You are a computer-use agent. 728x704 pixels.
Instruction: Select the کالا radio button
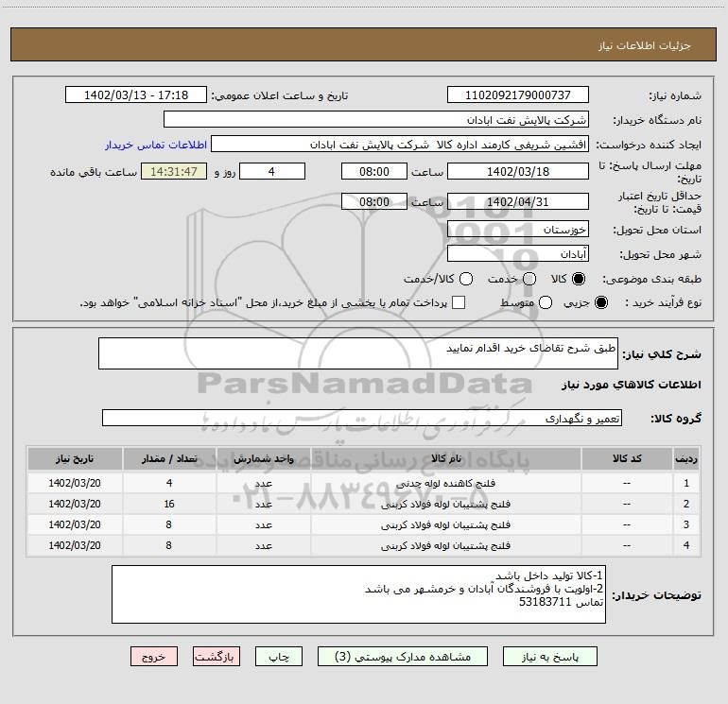click(x=579, y=279)
